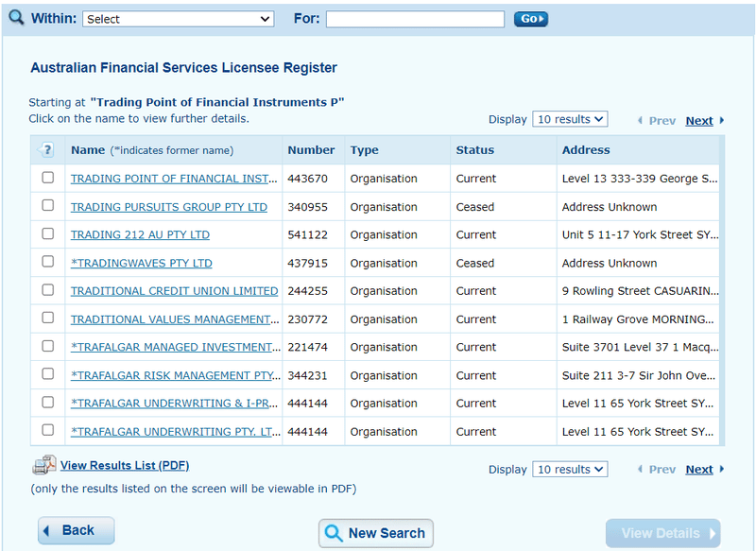The image size is (756, 551).
Task: Tick checkbox for Trafalgar Risk Management
Action: 48,374
